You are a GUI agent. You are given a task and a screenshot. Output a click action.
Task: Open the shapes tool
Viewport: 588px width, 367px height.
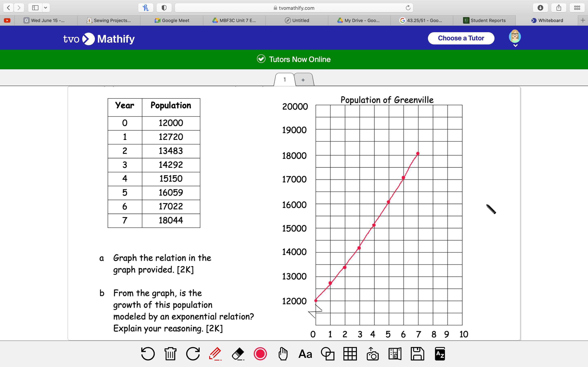pyautogui.click(x=327, y=354)
